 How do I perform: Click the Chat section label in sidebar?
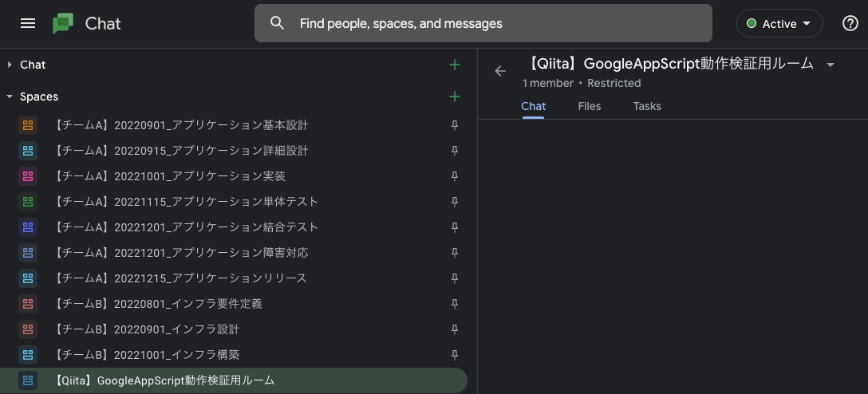(33, 65)
